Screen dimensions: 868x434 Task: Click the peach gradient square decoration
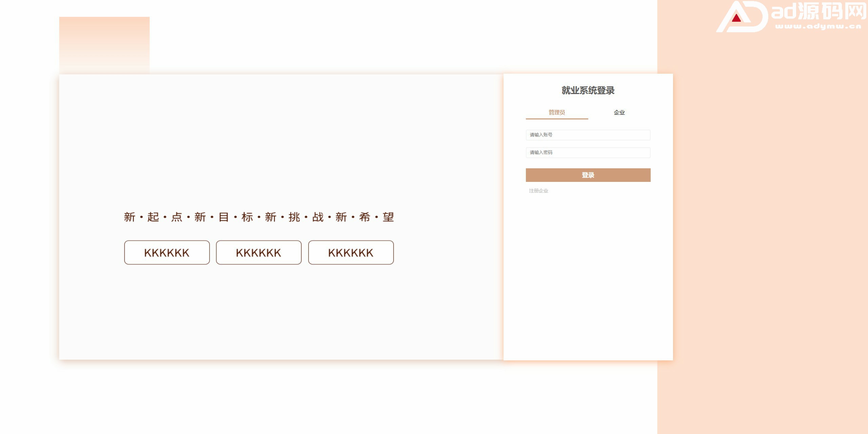104,45
